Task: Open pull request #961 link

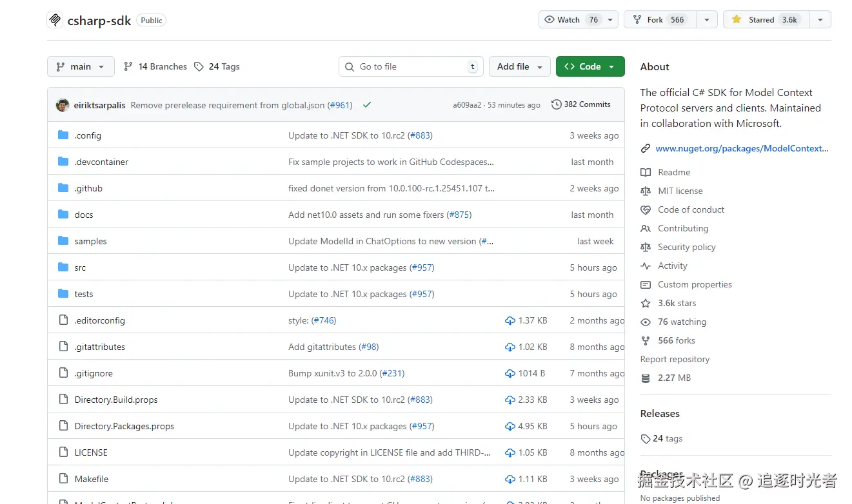Action: (340, 105)
